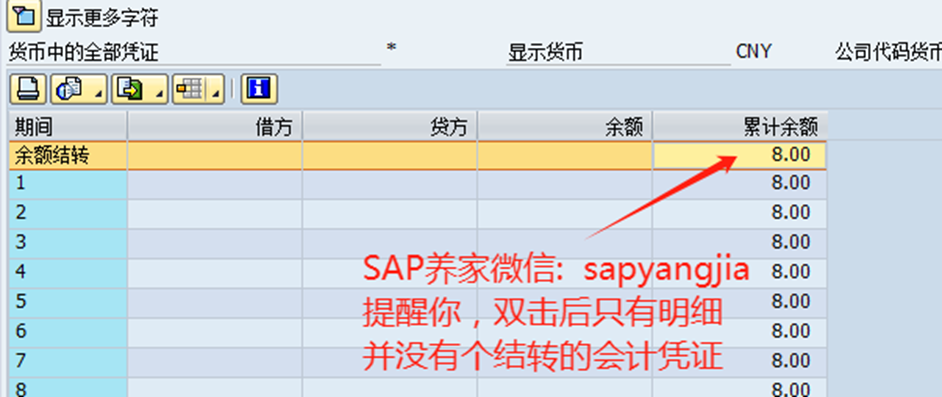
Task: Click the 借方 column header
Action: 214,126
